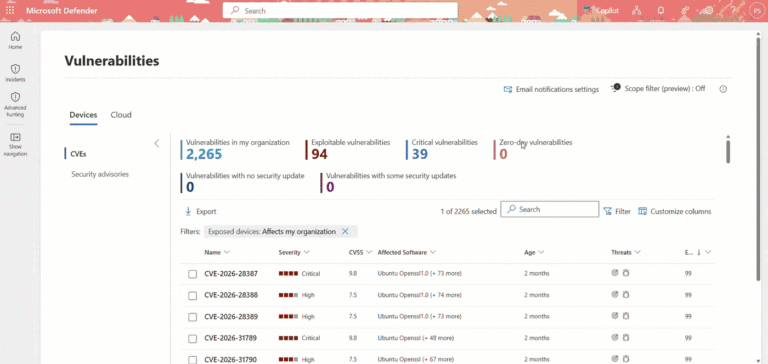Open the settings gear icon
Viewport: 768px width, 364px height.
pos(709,10)
